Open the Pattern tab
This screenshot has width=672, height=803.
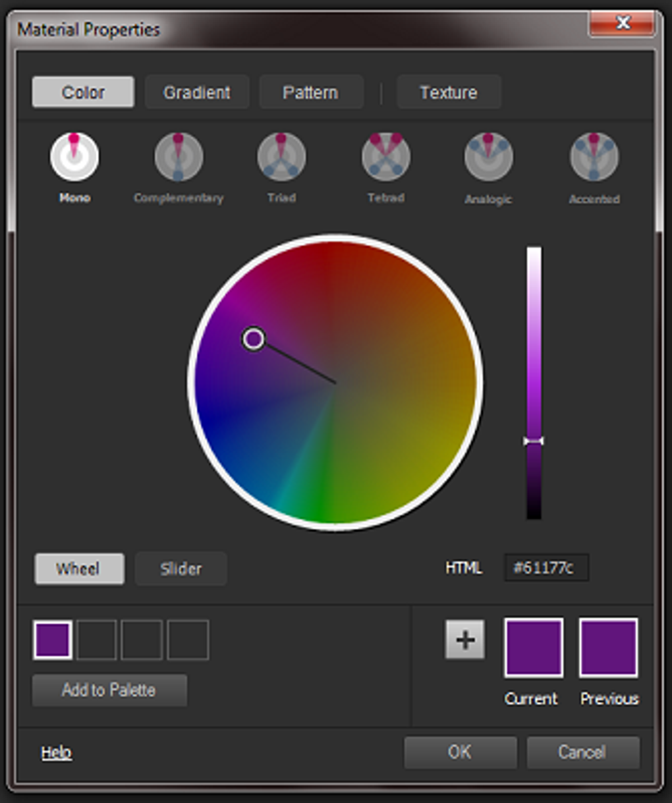(x=310, y=92)
